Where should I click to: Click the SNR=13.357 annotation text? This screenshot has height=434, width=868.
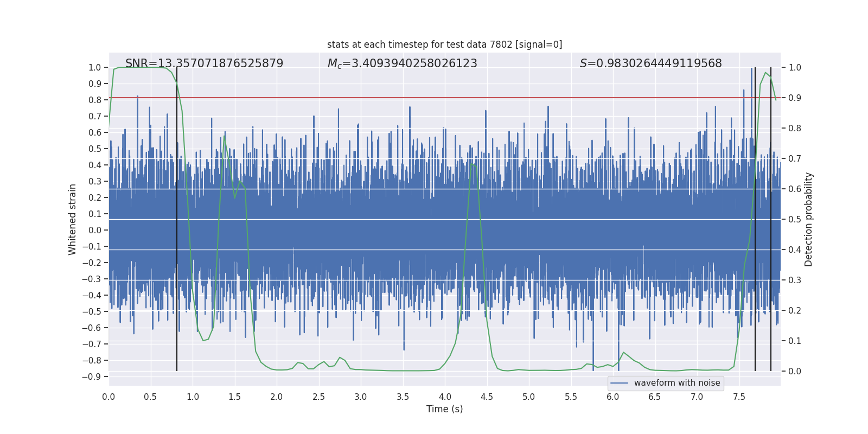click(204, 63)
